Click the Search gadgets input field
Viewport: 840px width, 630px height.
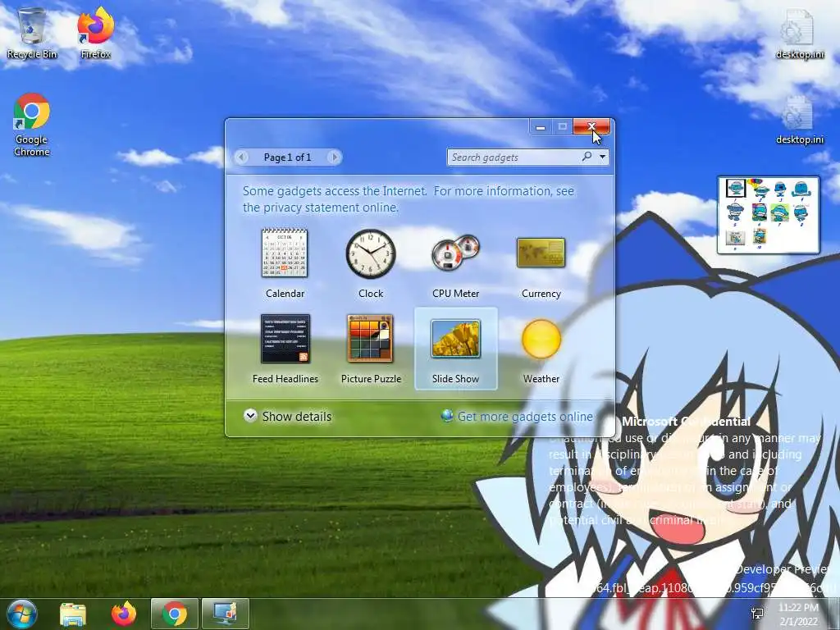click(x=514, y=157)
